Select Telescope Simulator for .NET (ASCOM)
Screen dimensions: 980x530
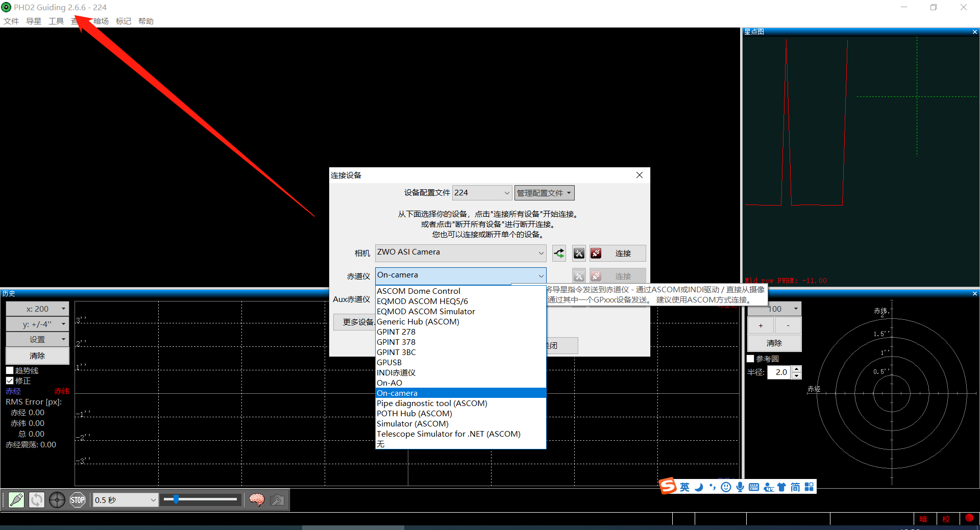tap(460, 434)
